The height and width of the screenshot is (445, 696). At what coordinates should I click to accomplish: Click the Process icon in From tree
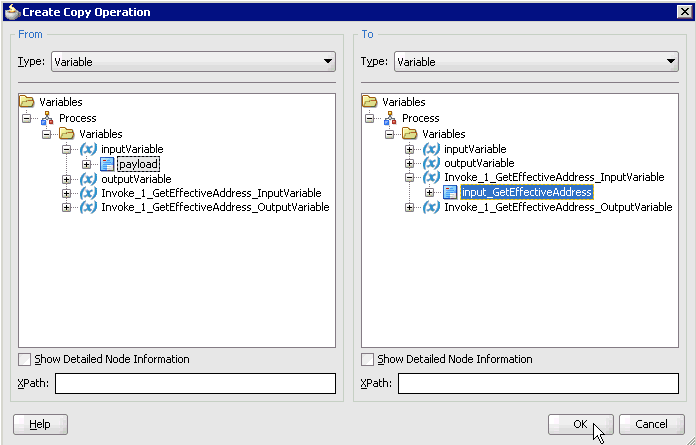point(47,118)
